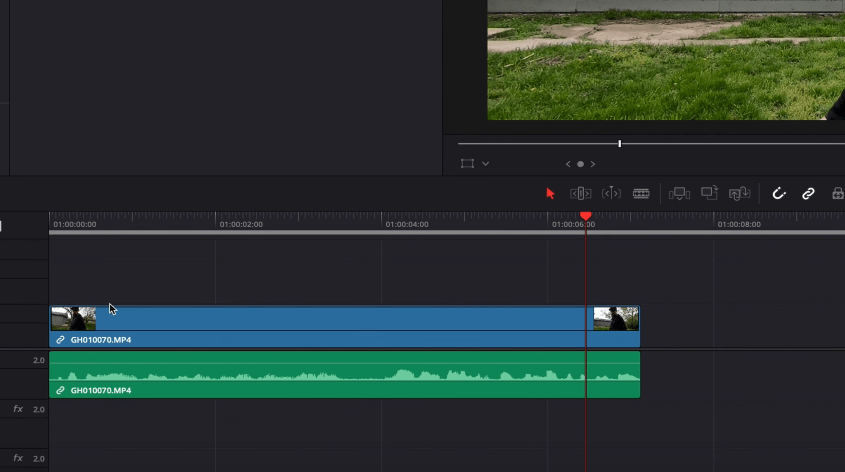Click the Insert Clip toolbar icon
The width and height of the screenshot is (845, 472).
[679, 193]
